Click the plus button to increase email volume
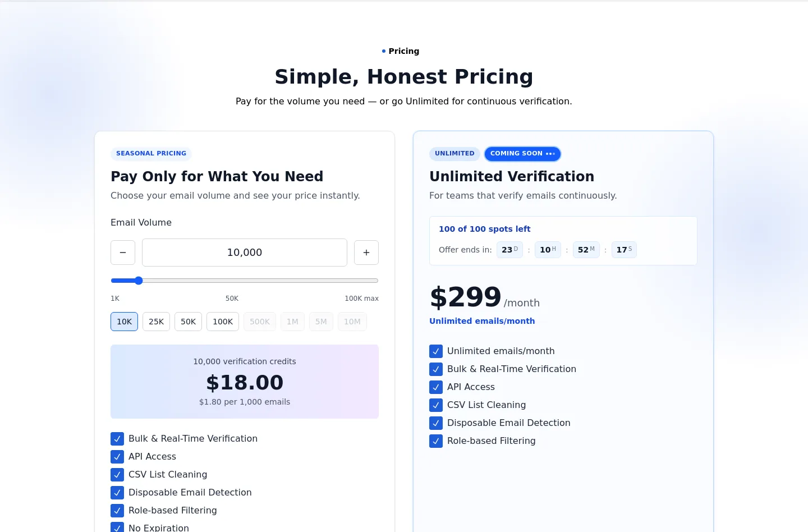Viewport: 808px width, 532px height. [x=366, y=253]
